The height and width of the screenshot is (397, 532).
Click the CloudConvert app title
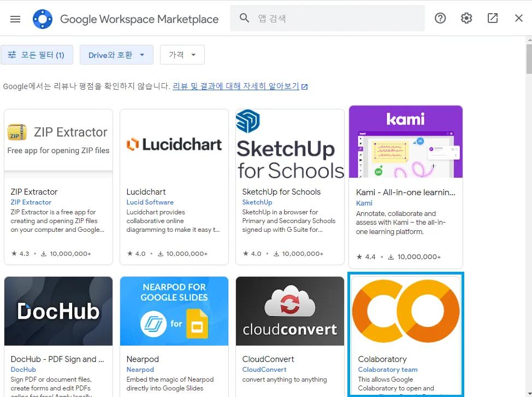coord(268,359)
